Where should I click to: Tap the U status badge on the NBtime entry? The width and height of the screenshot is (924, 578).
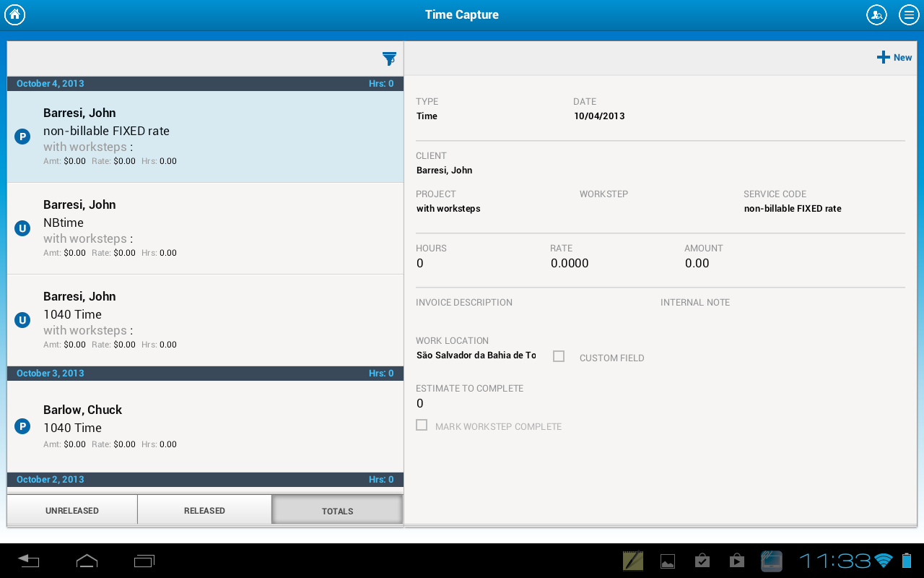click(x=22, y=228)
